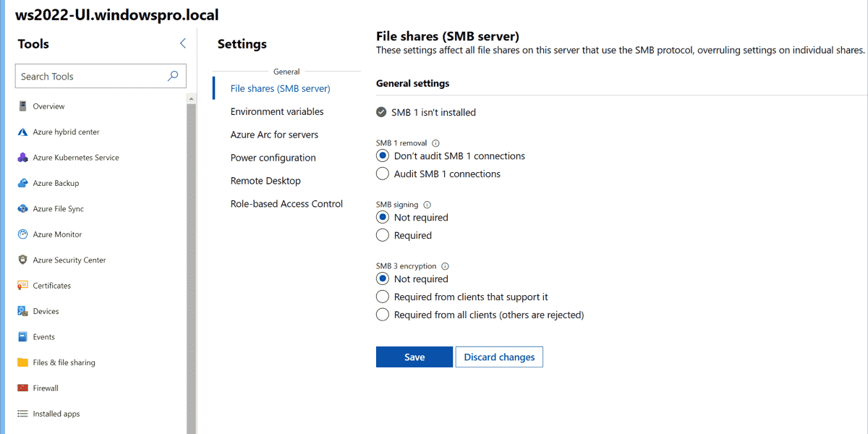Open Azure Security Center shield icon
This screenshot has height=434, width=868.
(x=22, y=260)
